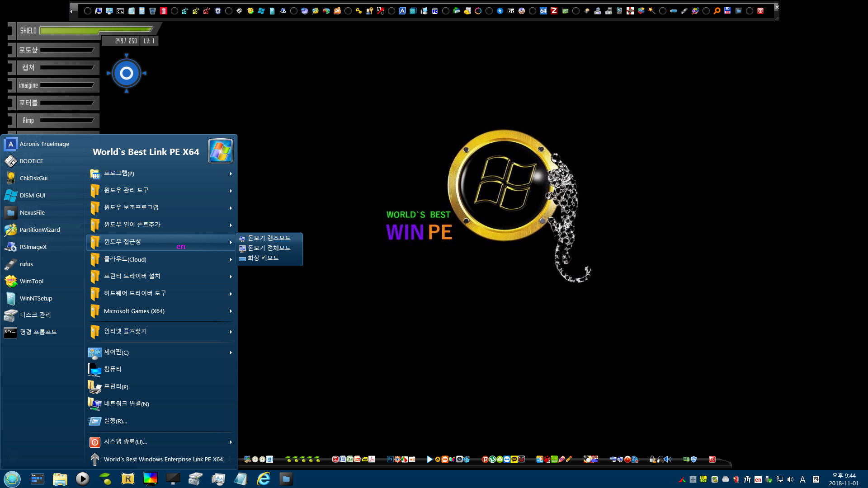Open DISM GUI tool
Viewport: 868px width, 488px height.
point(43,195)
